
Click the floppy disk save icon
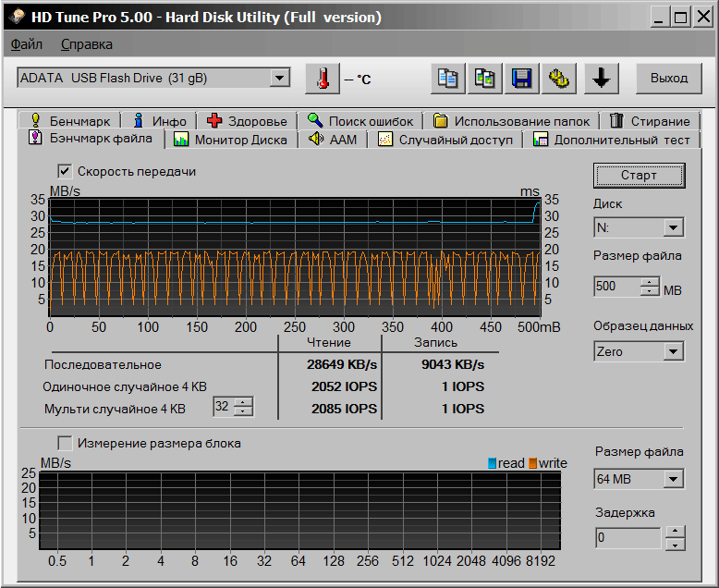[520, 79]
